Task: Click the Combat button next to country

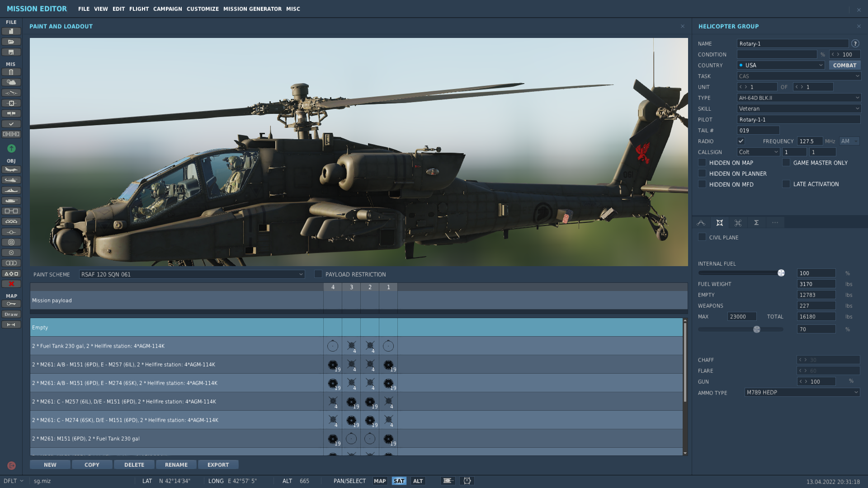Action: [x=844, y=66]
